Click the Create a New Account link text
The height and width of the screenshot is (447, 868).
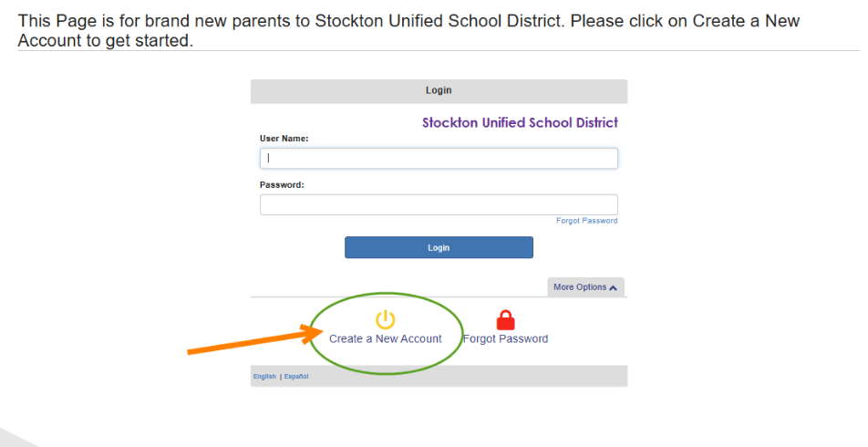tap(385, 339)
